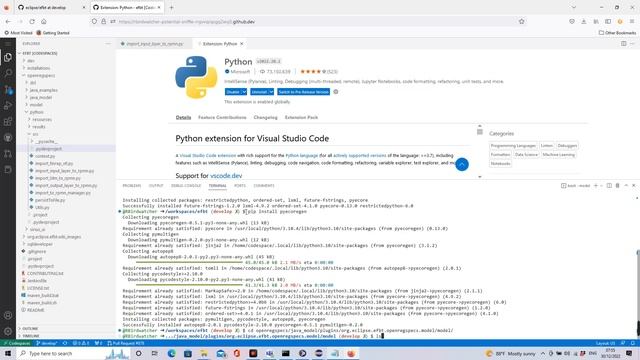640x360 pixels.
Task: Expand the TIMELINE section
Action: pos(31,336)
